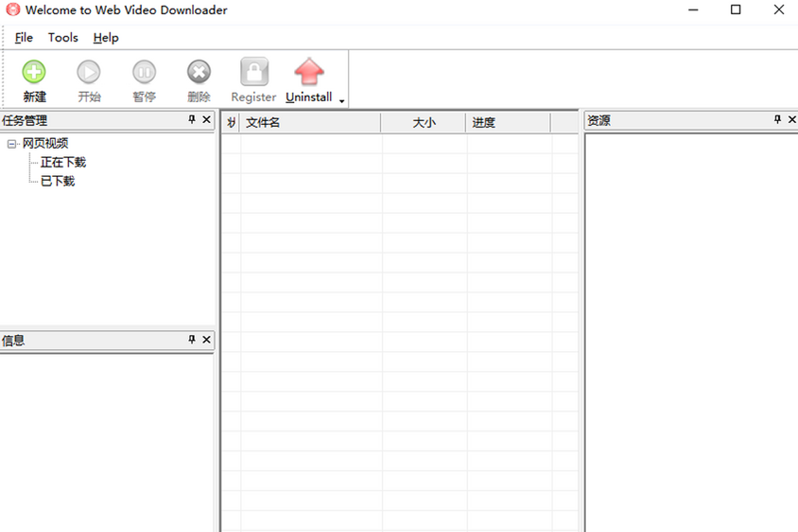This screenshot has width=798, height=532.
Task: Select 已下载 in the task tree
Action: 58,180
